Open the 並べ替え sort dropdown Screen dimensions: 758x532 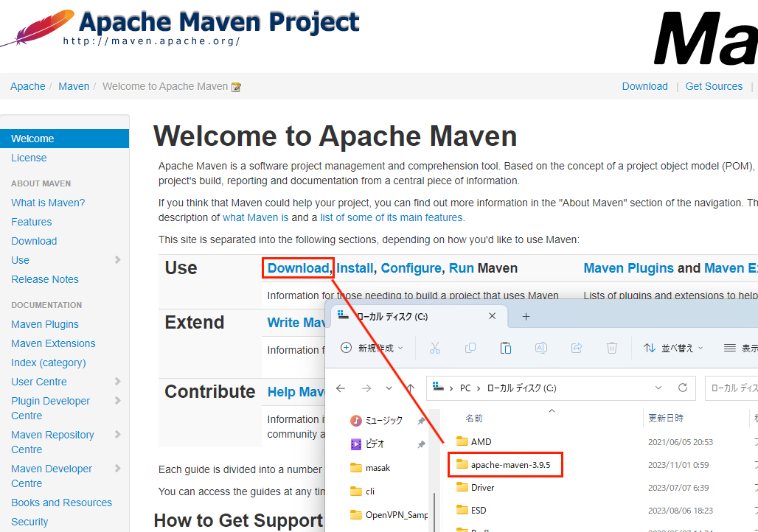(673, 348)
